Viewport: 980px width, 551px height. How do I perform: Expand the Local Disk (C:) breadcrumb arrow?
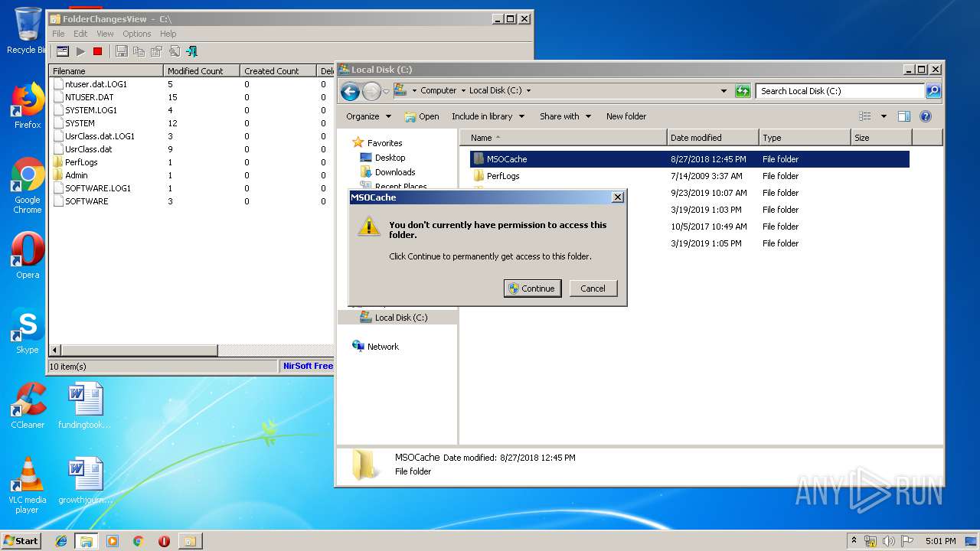click(528, 90)
